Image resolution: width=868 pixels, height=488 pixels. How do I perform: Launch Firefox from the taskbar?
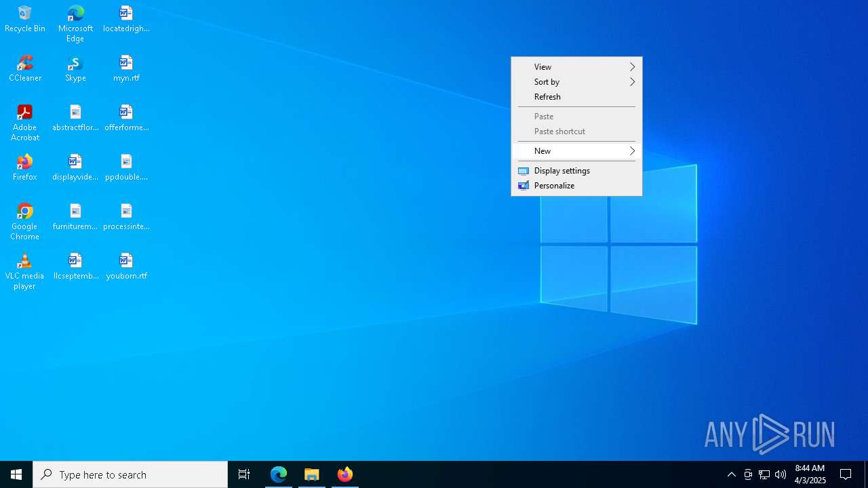tap(345, 474)
